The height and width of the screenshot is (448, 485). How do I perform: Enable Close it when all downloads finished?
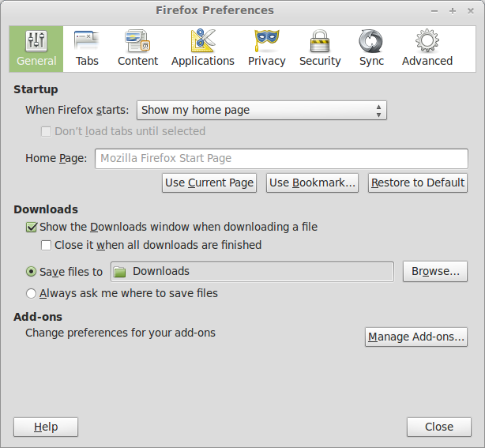[x=46, y=246]
